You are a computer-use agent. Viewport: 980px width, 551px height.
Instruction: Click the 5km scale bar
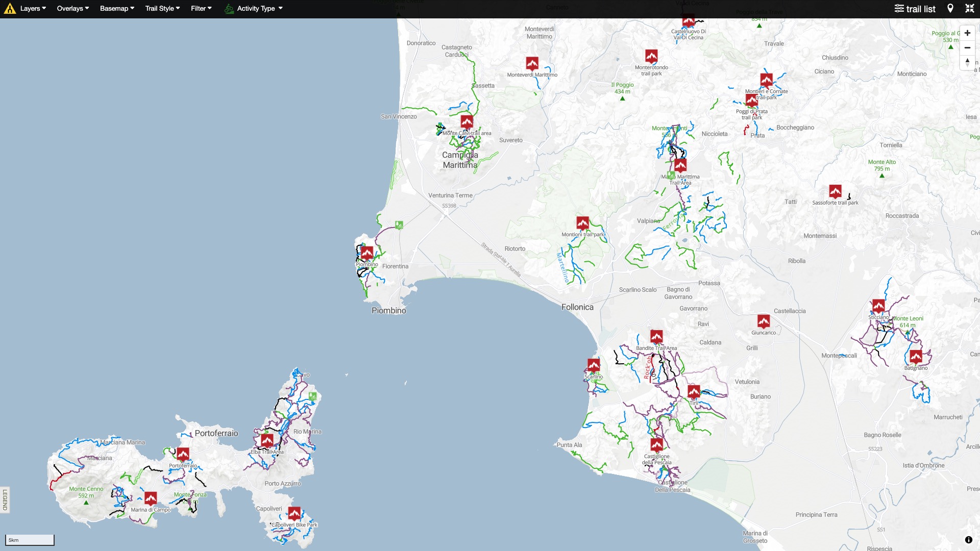pyautogui.click(x=30, y=540)
